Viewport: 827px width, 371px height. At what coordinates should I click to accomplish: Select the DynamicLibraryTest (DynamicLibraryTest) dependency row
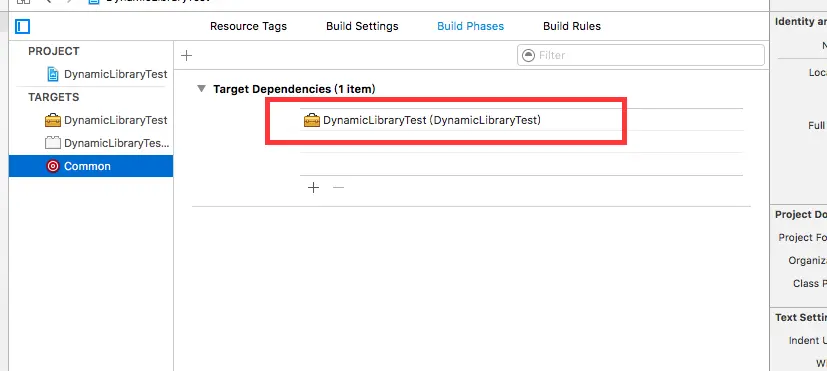tap(522, 120)
